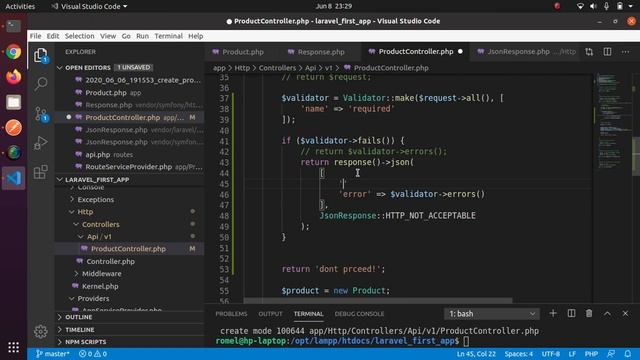The width and height of the screenshot is (640, 360).
Task: Split the editor to the right
Action: [x=607, y=52]
